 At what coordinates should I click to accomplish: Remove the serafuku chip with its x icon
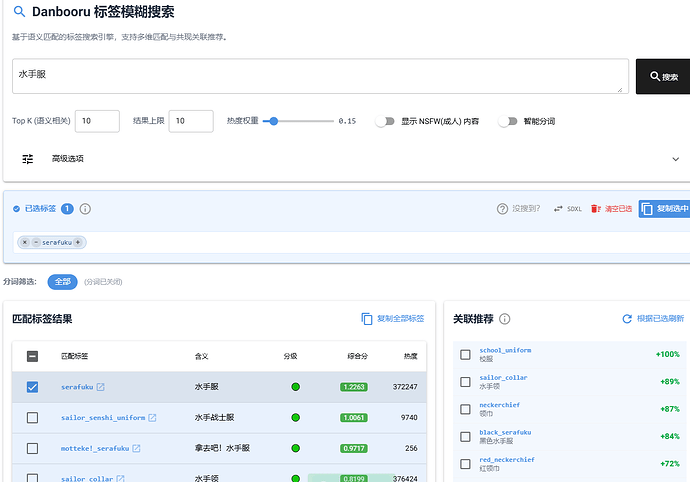coord(25,242)
